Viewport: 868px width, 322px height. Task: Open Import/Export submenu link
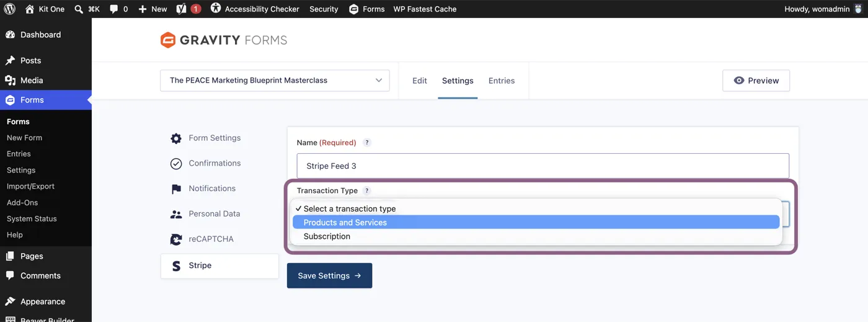30,186
